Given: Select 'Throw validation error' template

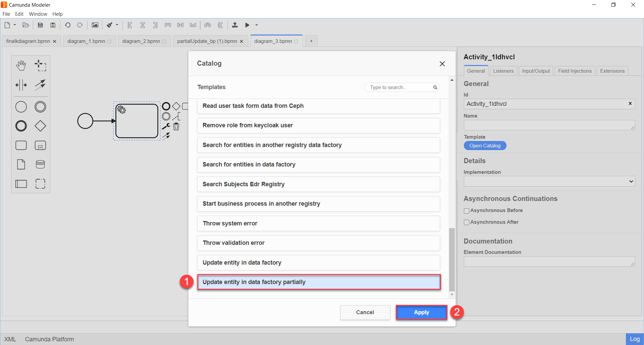Looking at the screenshot, I should [318, 243].
